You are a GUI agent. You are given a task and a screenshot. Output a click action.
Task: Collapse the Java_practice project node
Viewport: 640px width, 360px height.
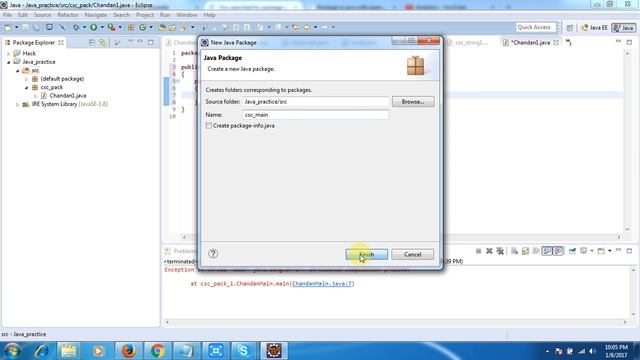point(9,62)
